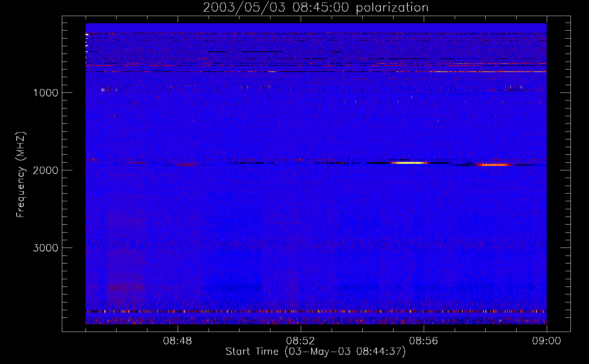
Task: Click the "2000" frequency tick label
Action: tap(46, 170)
